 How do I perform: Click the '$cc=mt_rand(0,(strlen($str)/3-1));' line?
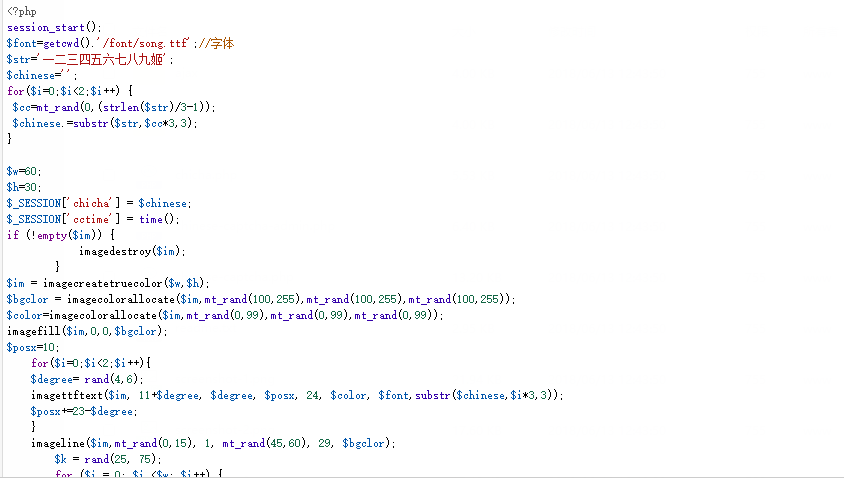click(x=114, y=107)
